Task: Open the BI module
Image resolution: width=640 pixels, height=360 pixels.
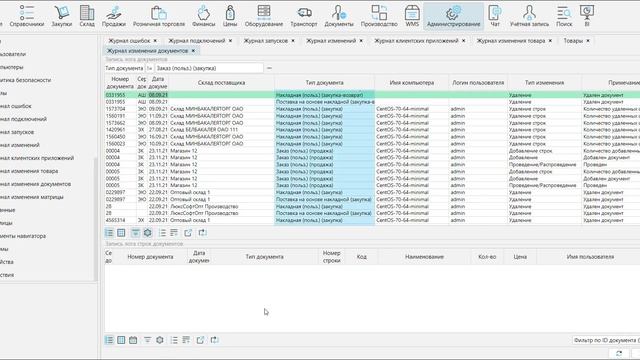Action: tap(587, 16)
